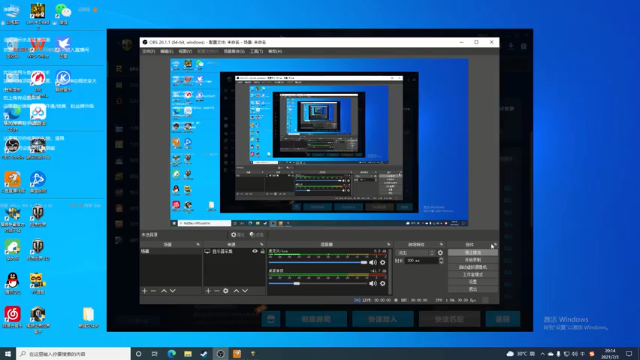Open the upper mixer track's gear settings
The width and height of the screenshot is (640, 360).
click(x=382, y=262)
